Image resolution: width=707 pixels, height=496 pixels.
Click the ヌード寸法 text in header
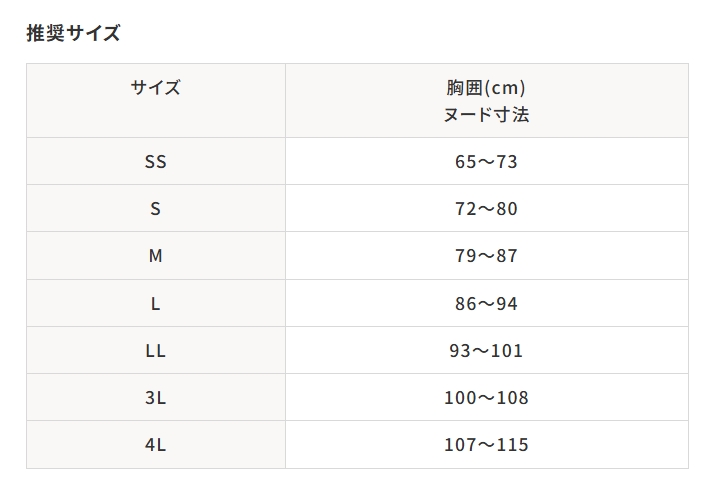(486, 115)
